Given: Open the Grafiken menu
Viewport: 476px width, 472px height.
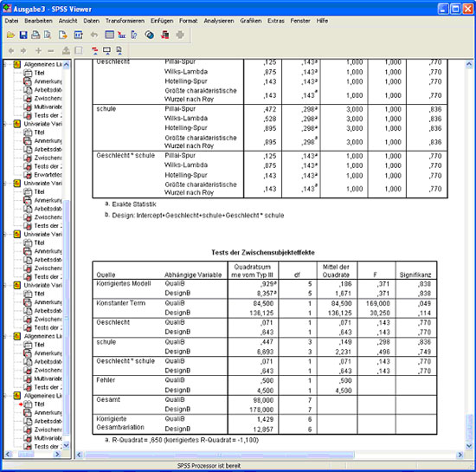Looking at the screenshot, I should [251, 21].
